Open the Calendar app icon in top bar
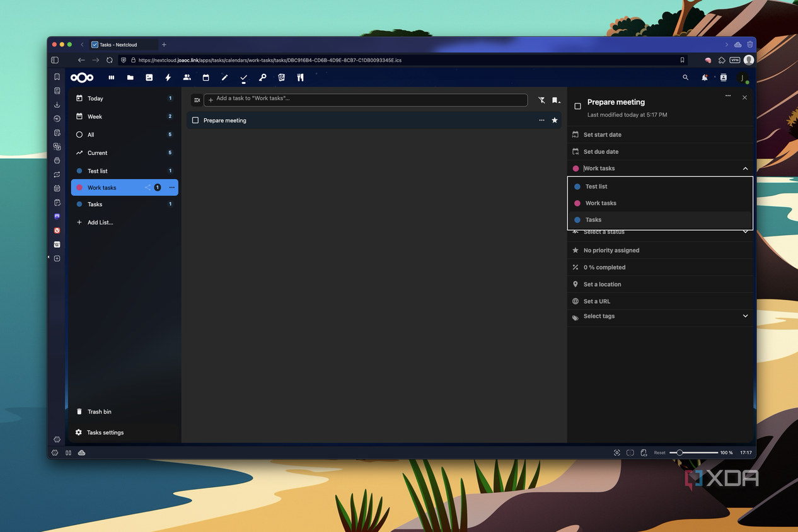798x532 pixels. (x=206, y=78)
